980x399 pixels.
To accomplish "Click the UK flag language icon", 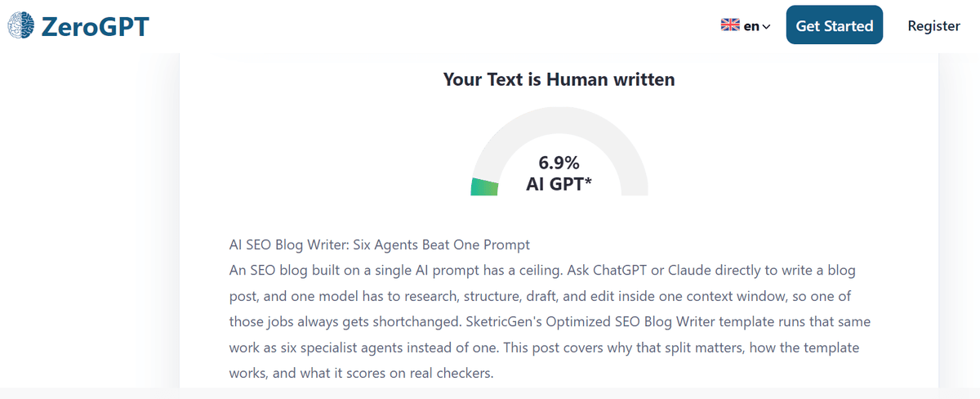I will (730, 25).
